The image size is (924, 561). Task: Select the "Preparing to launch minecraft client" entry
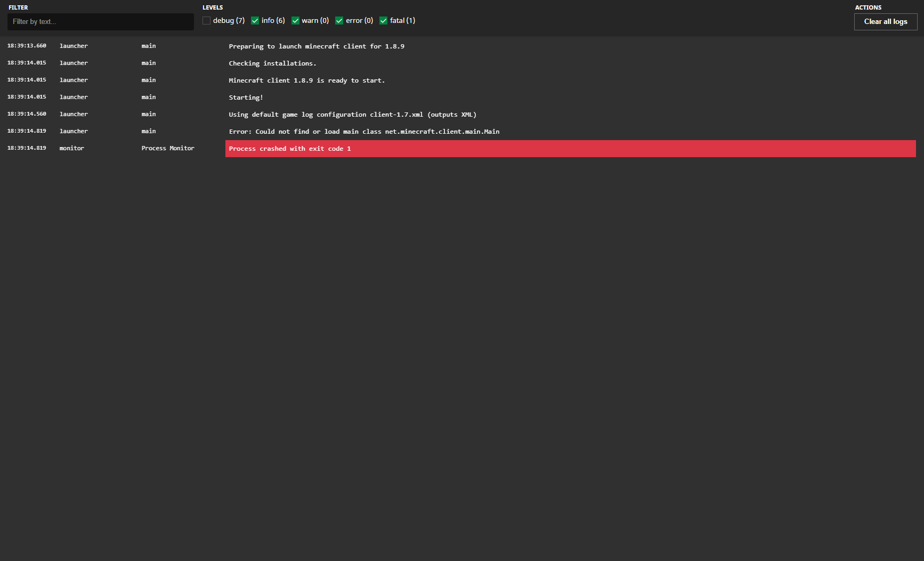click(317, 46)
